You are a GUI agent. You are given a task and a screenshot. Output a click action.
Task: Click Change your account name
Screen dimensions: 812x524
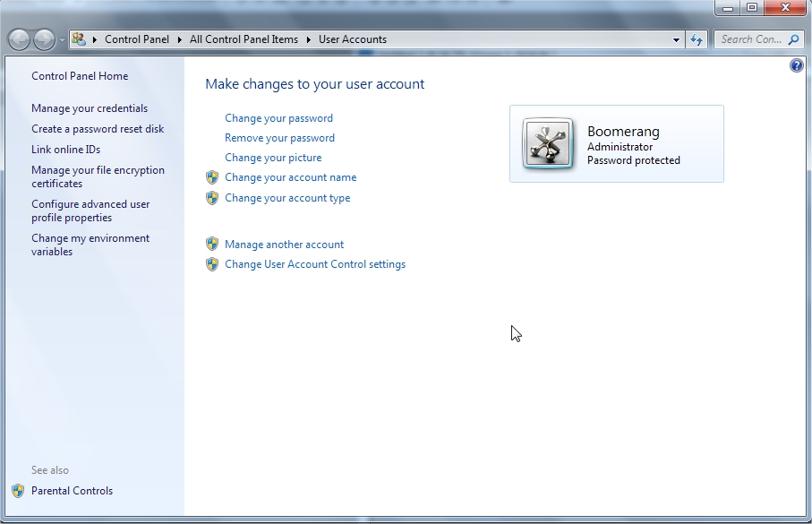pos(291,177)
